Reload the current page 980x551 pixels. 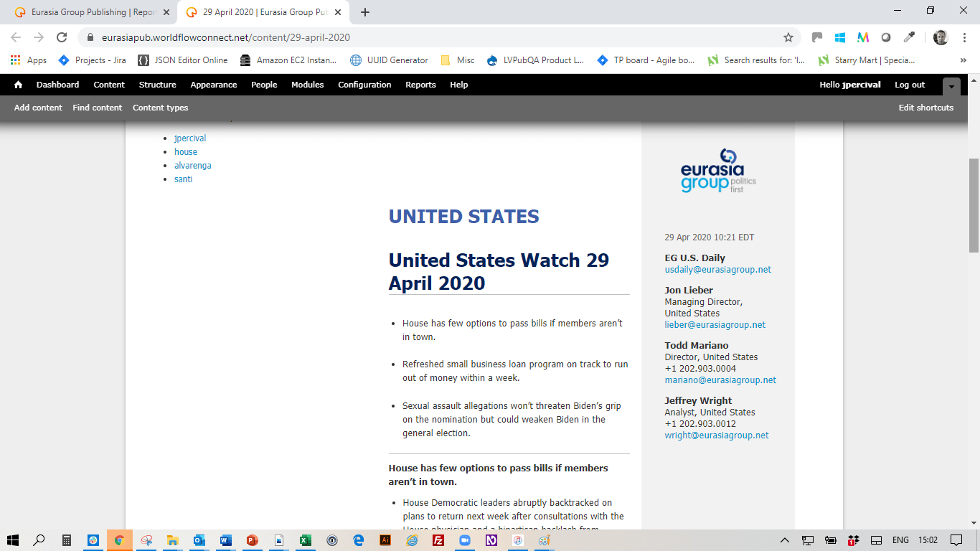tap(62, 37)
